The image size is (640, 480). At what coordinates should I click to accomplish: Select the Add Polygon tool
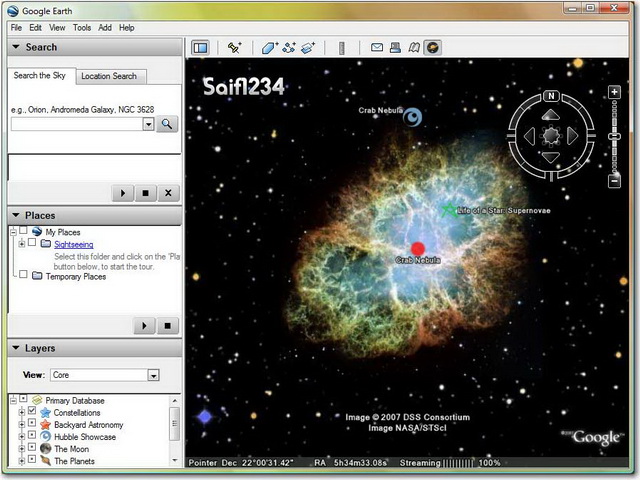pyautogui.click(x=269, y=48)
